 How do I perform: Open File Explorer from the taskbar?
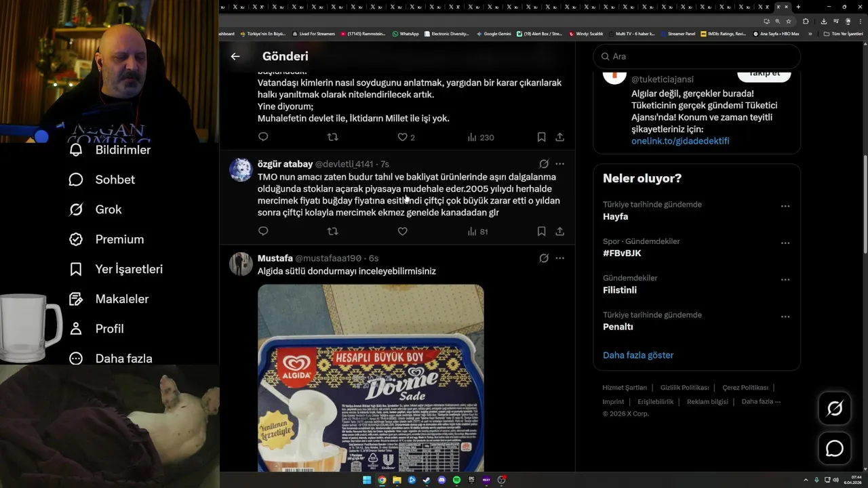pyautogui.click(x=397, y=480)
